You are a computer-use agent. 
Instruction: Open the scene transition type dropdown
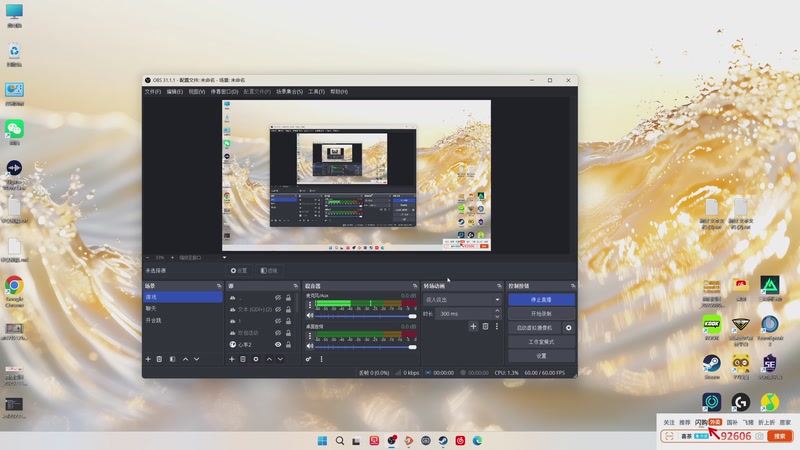(463, 299)
